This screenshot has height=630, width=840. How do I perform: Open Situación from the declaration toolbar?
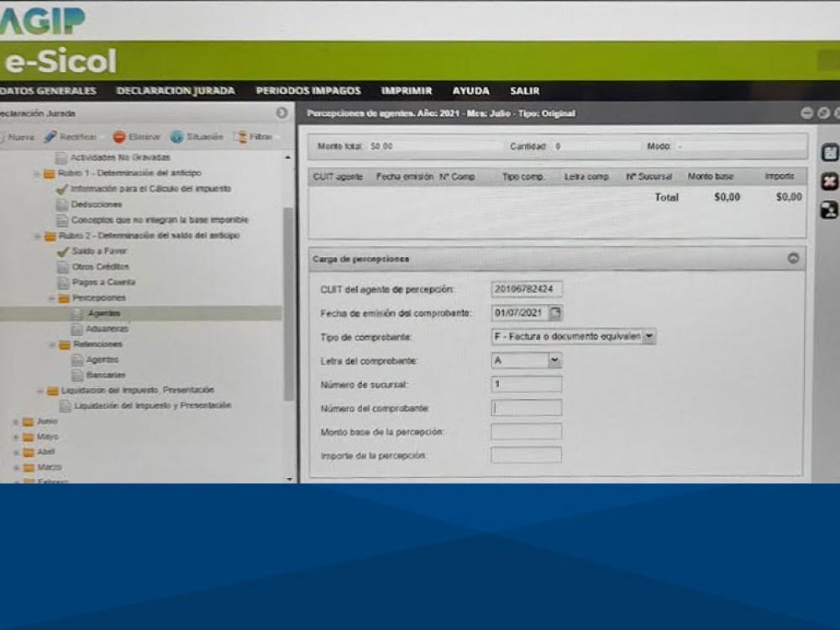[197, 136]
